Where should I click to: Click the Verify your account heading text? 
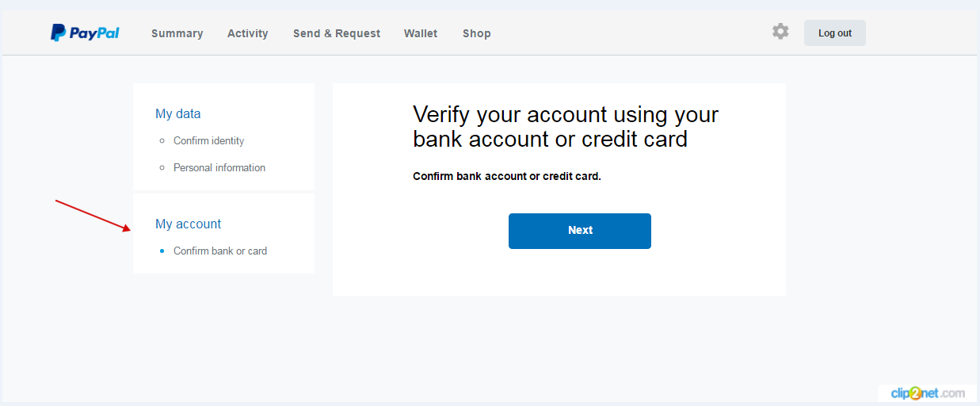coord(566,126)
